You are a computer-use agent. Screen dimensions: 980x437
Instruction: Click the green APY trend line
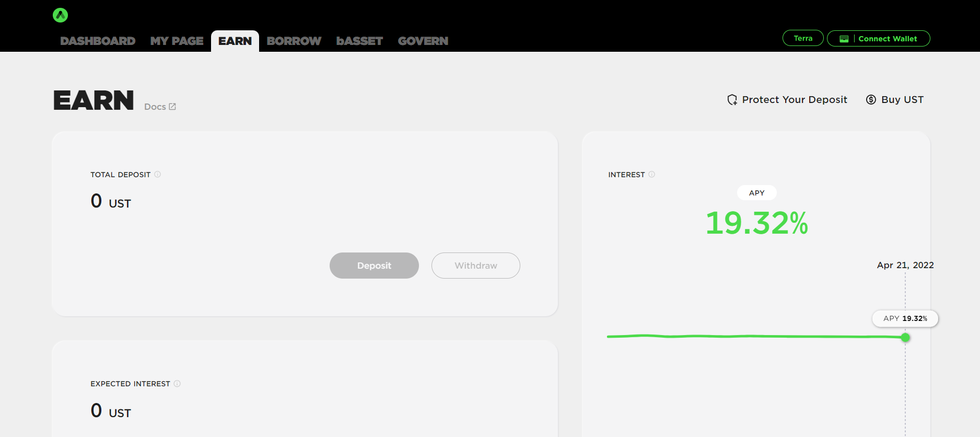coord(756,337)
